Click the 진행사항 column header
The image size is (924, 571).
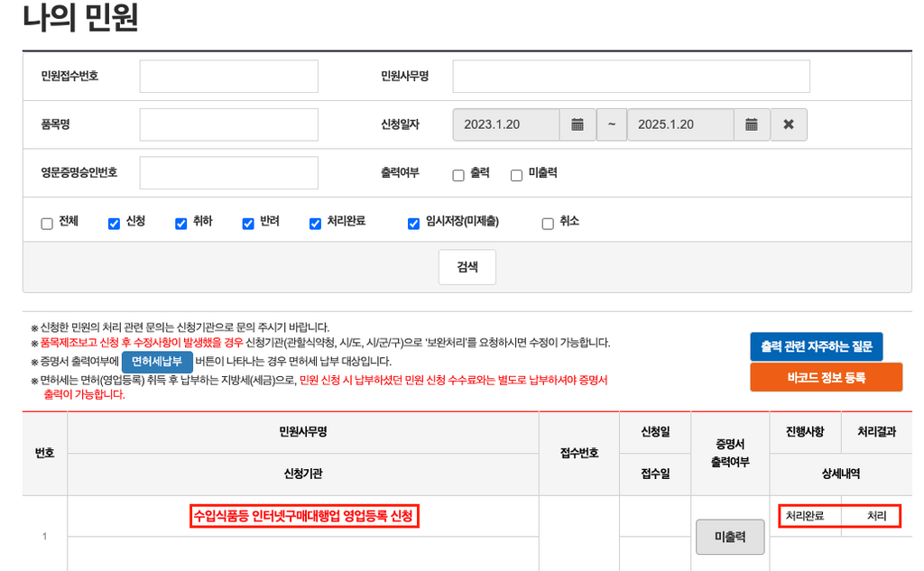(x=805, y=432)
